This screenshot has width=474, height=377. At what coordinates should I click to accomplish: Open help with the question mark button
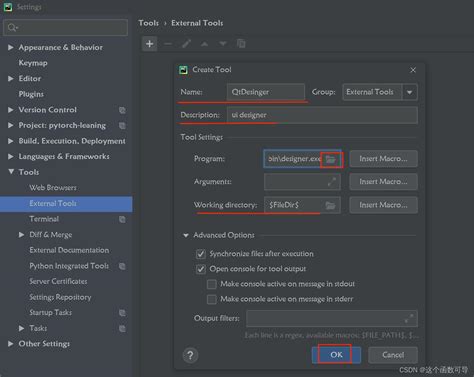coord(190,355)
